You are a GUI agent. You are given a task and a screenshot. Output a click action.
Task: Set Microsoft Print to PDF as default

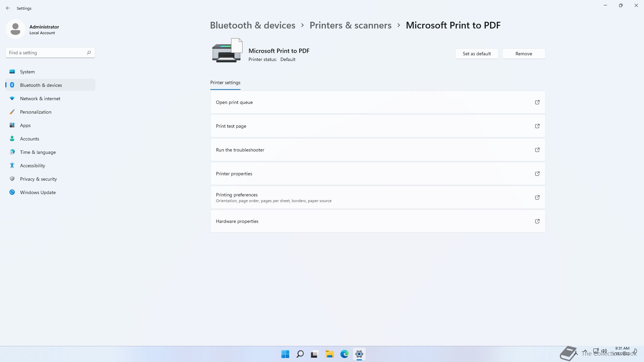(x=477, y=54)
